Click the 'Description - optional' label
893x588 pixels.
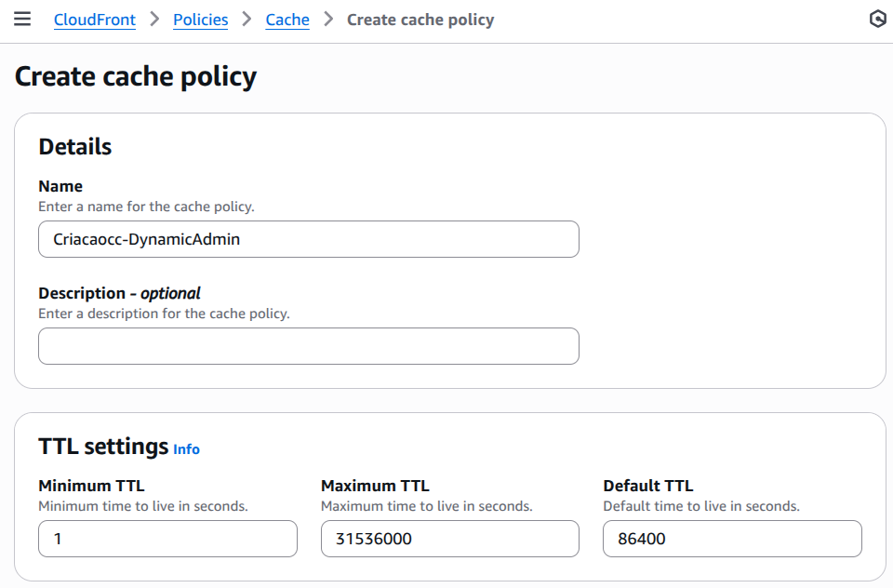(x=119, y=293)
